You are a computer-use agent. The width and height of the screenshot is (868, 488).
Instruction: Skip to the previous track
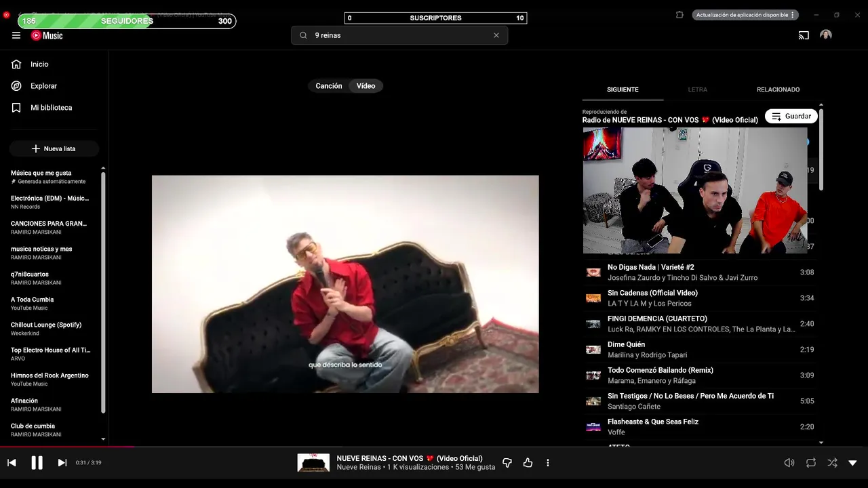[12, 463]
